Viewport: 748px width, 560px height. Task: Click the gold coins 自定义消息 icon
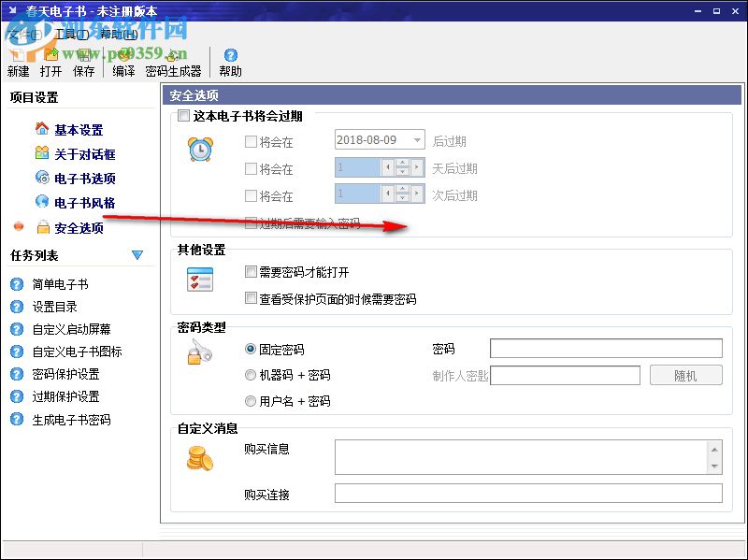(200, 458)
